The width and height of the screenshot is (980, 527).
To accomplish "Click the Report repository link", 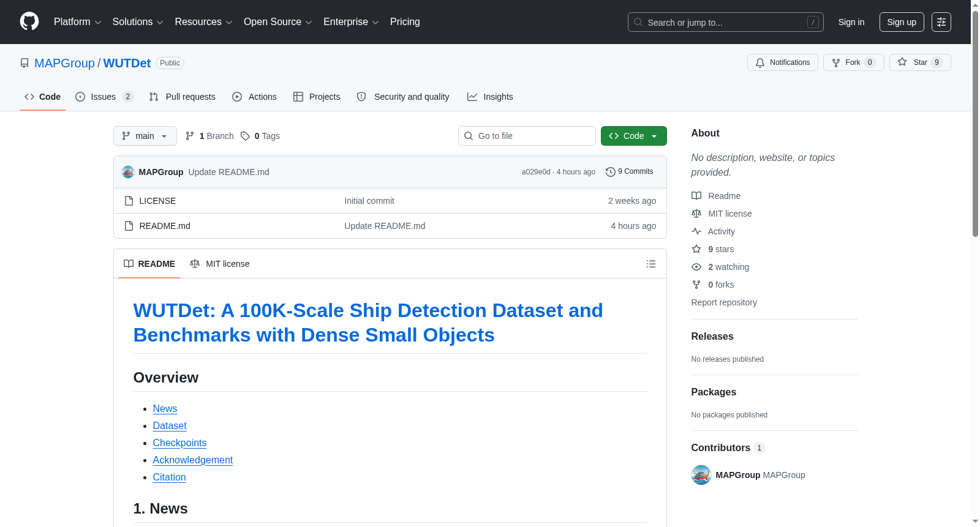I will [724, 302].
